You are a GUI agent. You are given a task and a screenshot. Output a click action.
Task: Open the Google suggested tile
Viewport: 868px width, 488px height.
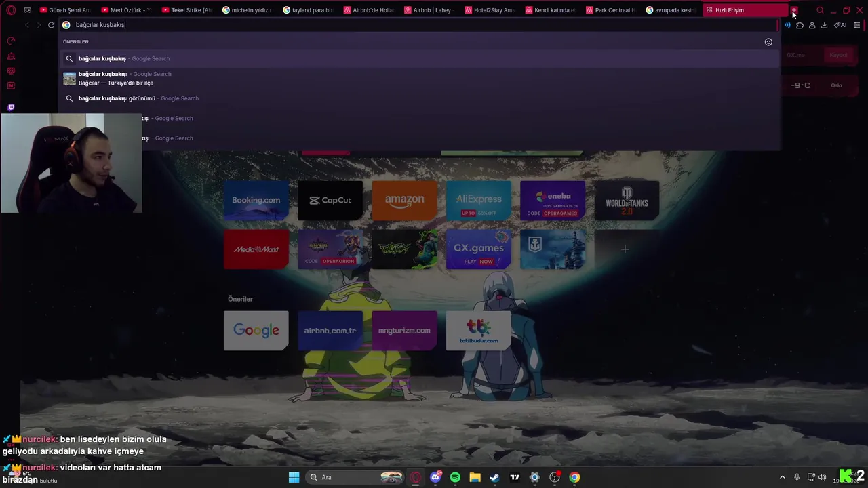click(256, 331)
